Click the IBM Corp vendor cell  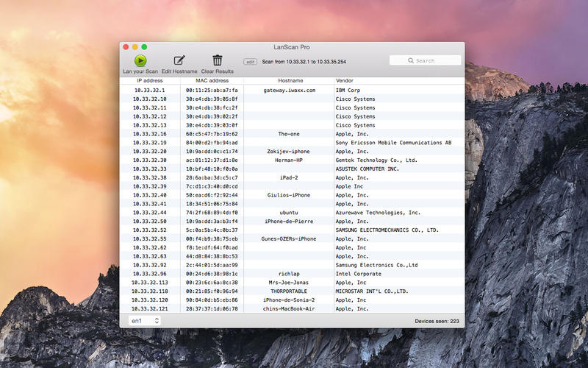(348, 90)
